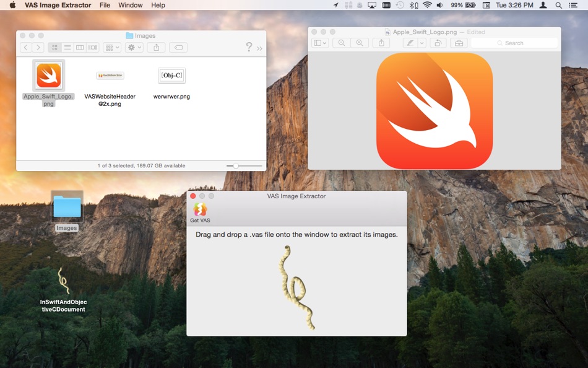Open the Window menu

[130, 5]
